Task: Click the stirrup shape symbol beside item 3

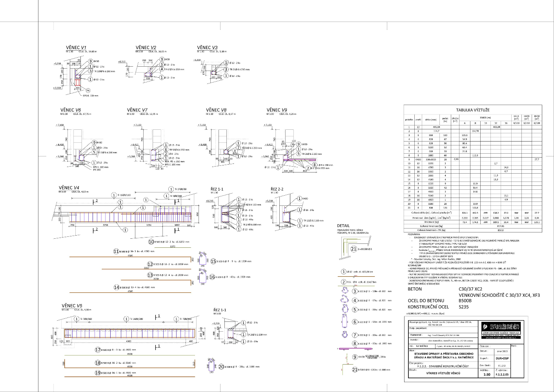Action: pos(345,290)
